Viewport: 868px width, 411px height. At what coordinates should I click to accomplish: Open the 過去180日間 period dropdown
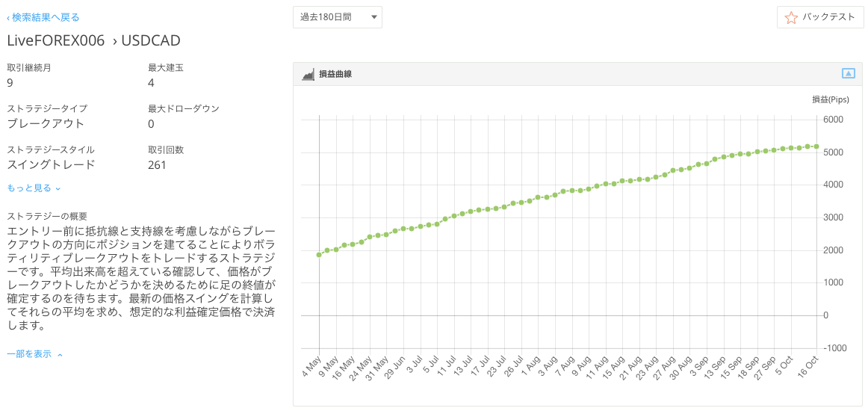click(x=338, y=17)
